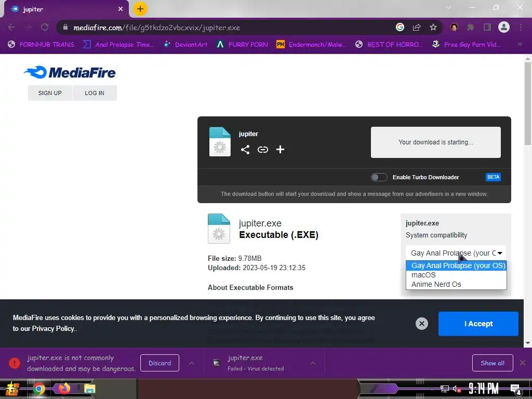Click the Google icon in address bar
The width and height of the screenshot is (532, 399).
tap(400, 27)
